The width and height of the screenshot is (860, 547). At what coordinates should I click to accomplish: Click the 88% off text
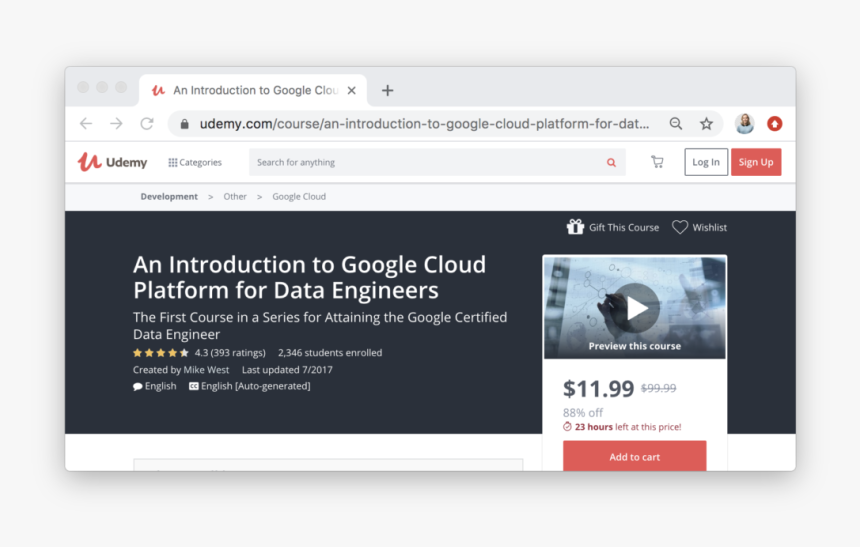582,413
